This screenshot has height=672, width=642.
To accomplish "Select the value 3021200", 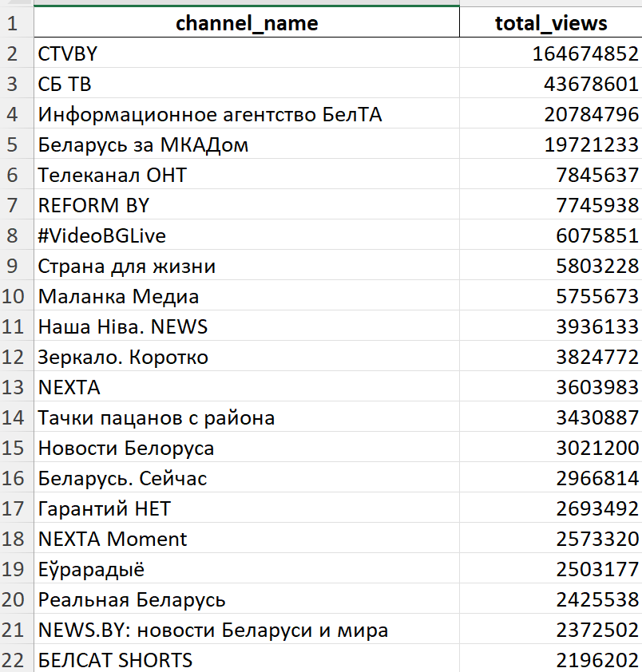I will tap(550, 448).
